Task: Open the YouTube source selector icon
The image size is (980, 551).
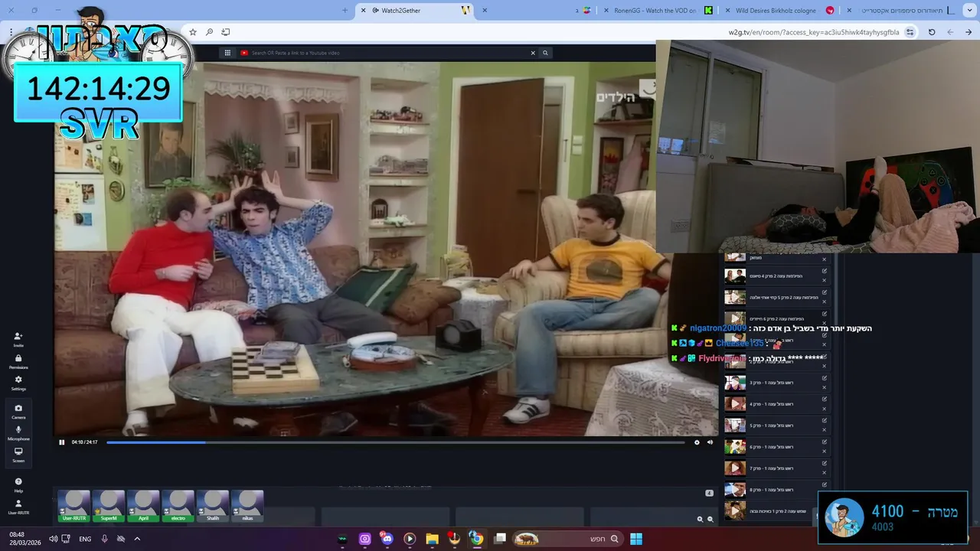Action: point(244,53)
